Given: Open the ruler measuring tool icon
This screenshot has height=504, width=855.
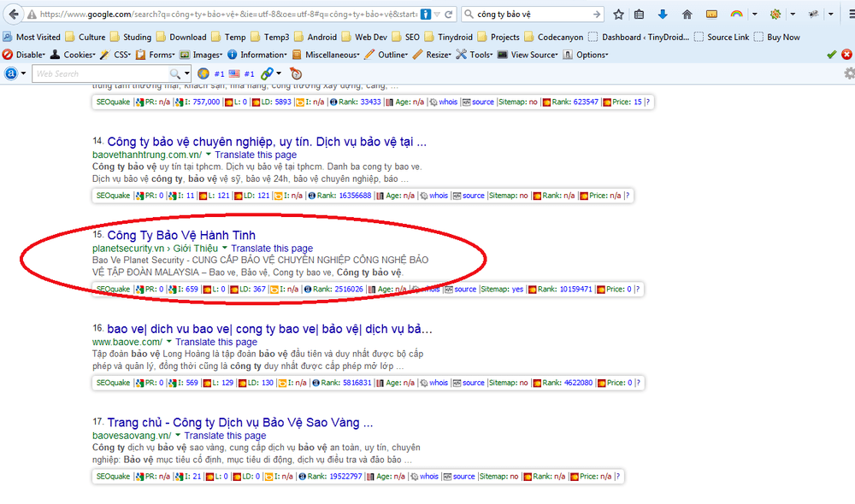Looking at the screenshot, I should (x=711, y=15).
